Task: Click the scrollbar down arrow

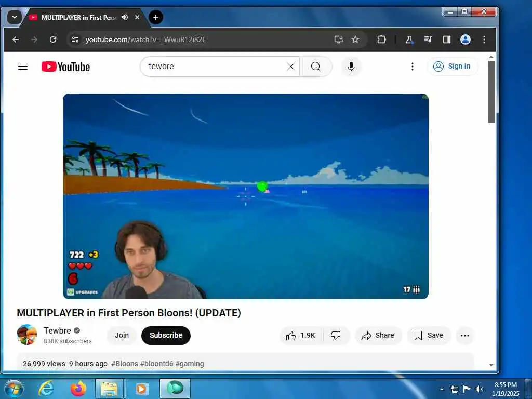Action: 491,365
